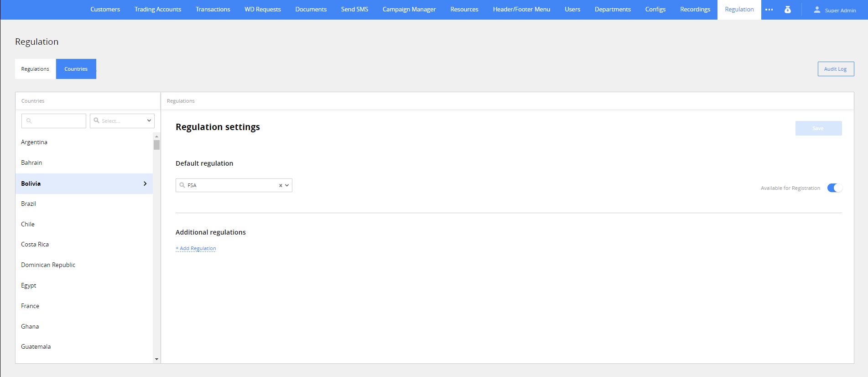Open the Users menu item
Viewport: 868px width, 377px height.
(x=572, y=10)
